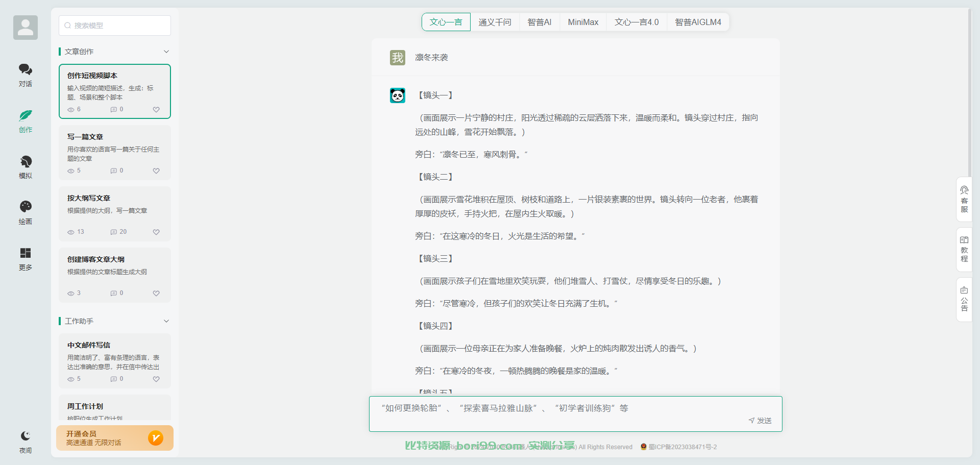Like the 中文邮件写信 template
The image size is (980, 465).
point(156,379)
